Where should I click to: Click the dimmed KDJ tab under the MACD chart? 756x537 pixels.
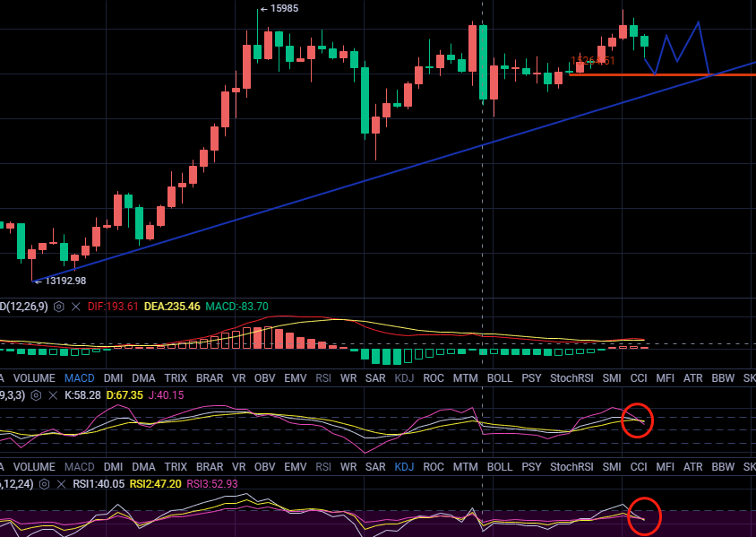click(x=405, y=378)
